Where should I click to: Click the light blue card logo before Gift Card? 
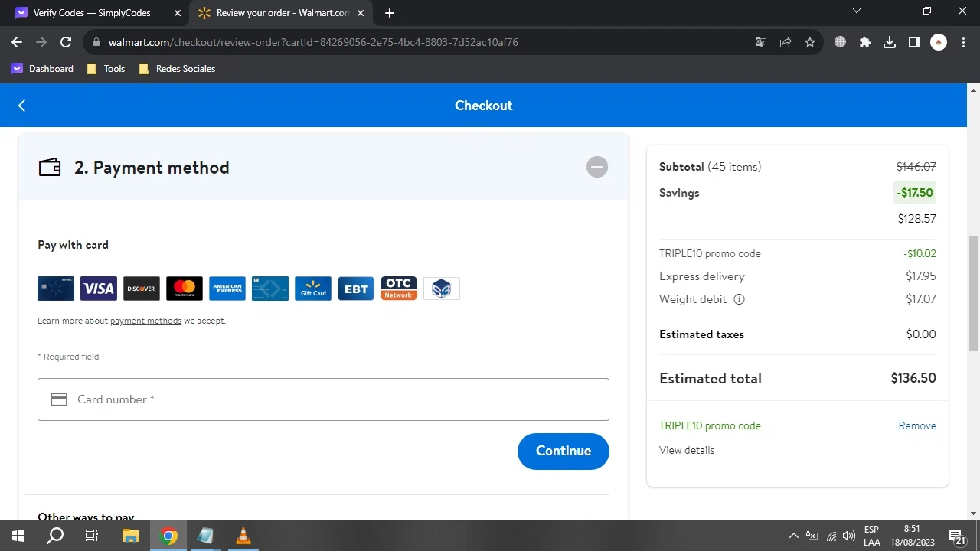tap(270, 289)
